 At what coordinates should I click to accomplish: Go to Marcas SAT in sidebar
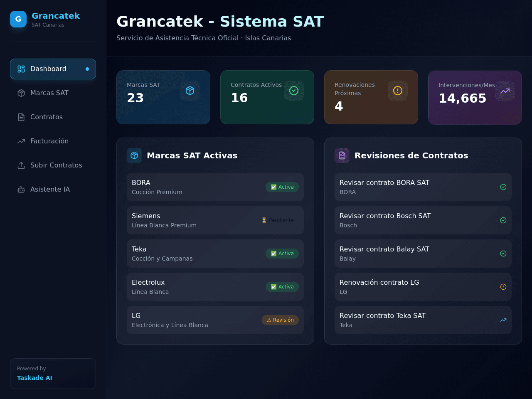[x=53, y=93]
